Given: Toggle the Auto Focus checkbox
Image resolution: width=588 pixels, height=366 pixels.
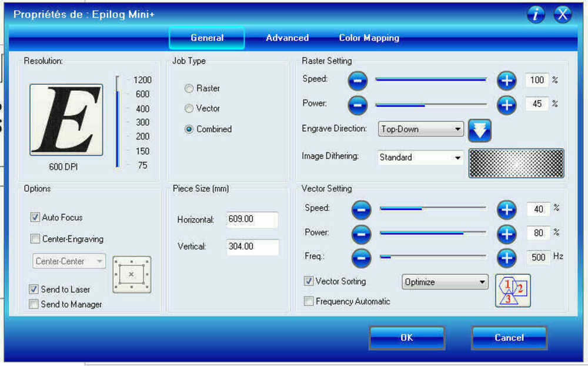Looking at the screenshot, I should click(35, 217).
